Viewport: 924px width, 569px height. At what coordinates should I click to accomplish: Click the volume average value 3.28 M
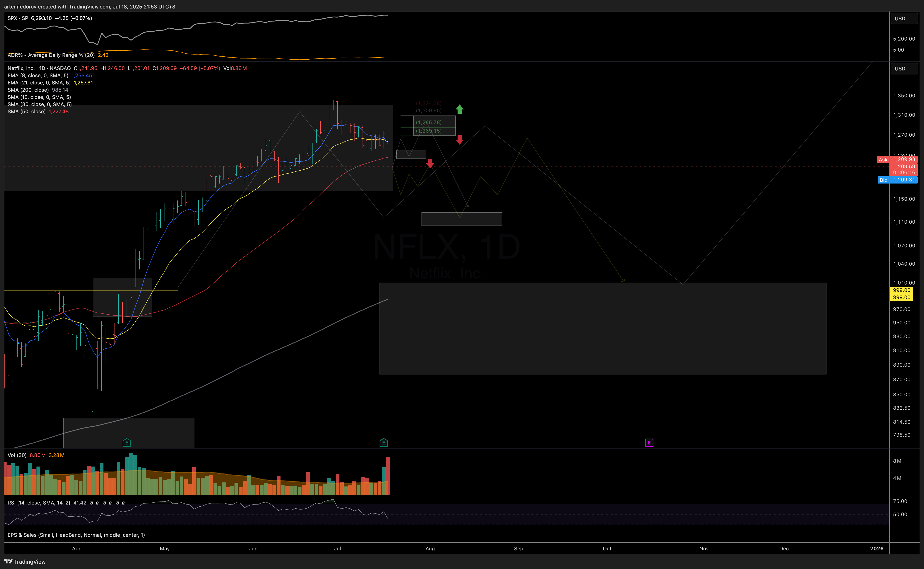56,455
